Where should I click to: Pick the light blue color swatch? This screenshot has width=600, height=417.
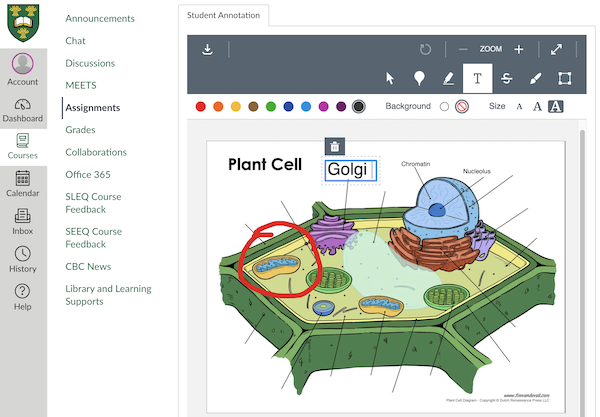point(306,106)
